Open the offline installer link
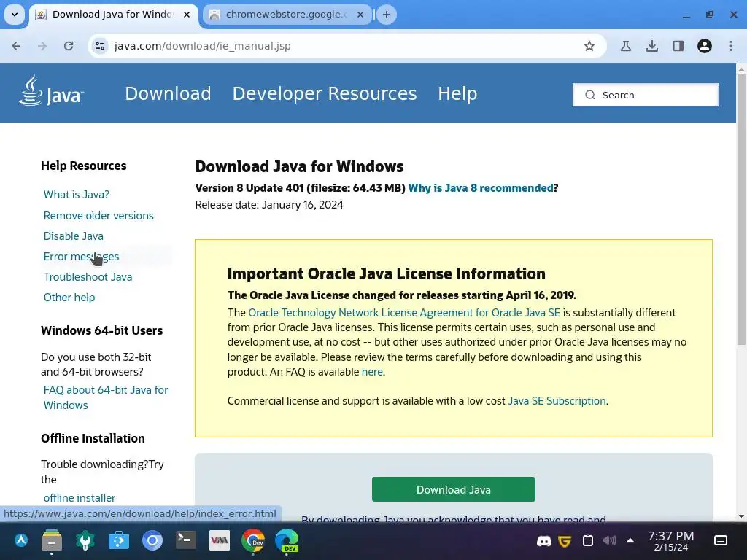Screen dimensions: 747x560 tap(79, 498)
